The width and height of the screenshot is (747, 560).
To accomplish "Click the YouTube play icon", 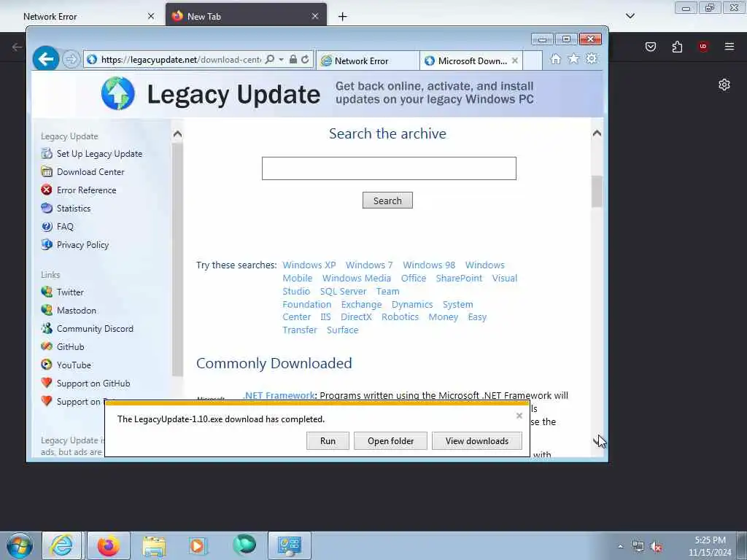I will pos(47,365).
